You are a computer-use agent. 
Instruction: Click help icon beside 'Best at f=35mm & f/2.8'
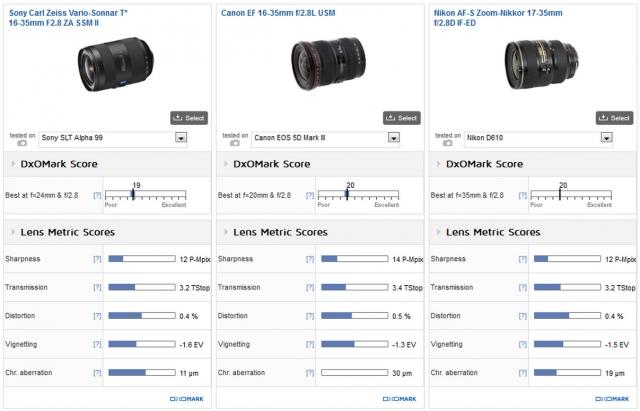tap(522, 196)
